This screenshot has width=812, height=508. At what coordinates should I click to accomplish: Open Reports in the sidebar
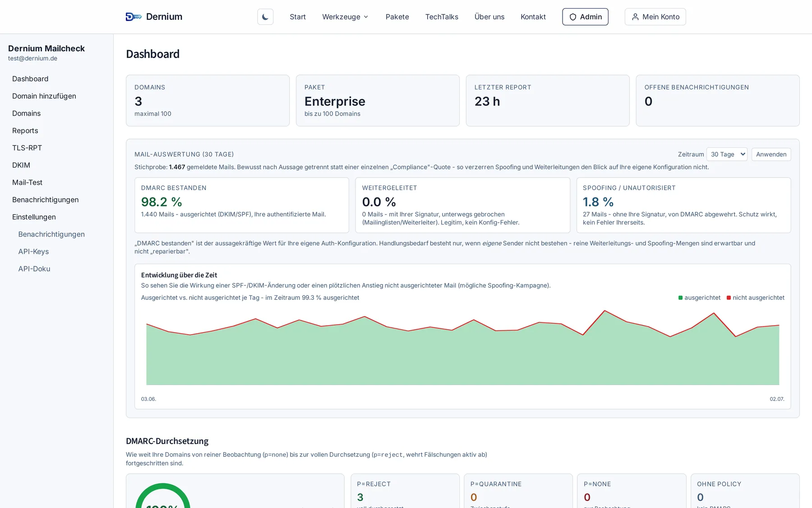pos(25,130)
